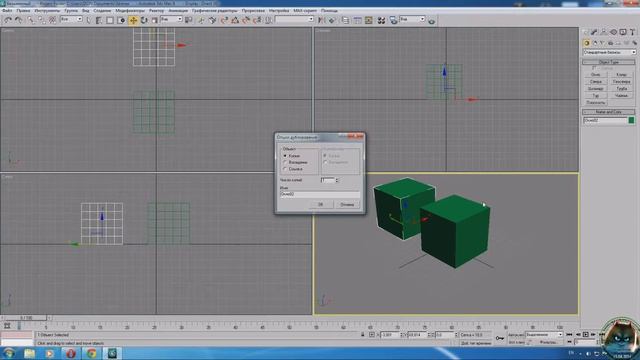Screen dimensions: 640x360
Task: Open the Hierarchy command panel tab
Action: pyautogui.click(x=604, y=32)
